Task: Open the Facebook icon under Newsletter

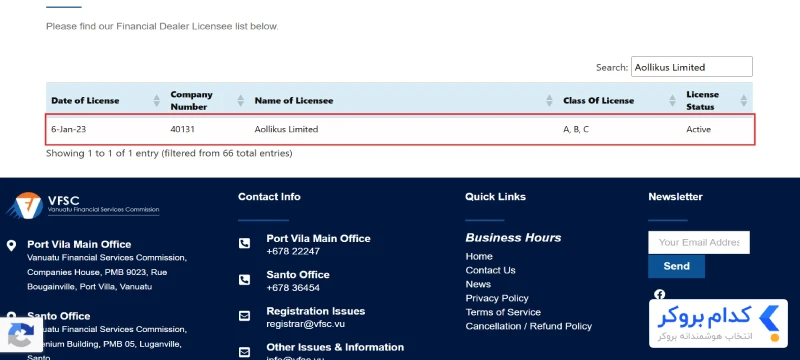Action: click(x=660, y=294)
